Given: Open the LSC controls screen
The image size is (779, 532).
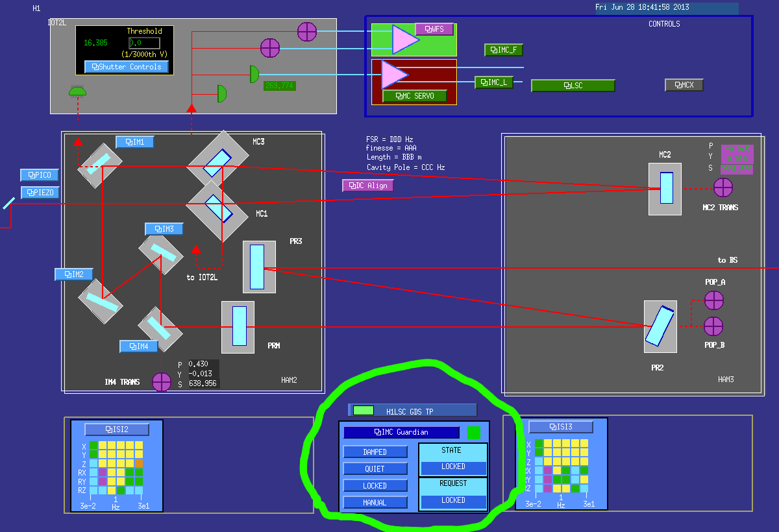Looking at the screenshot, I should click(x=573, y=86).
